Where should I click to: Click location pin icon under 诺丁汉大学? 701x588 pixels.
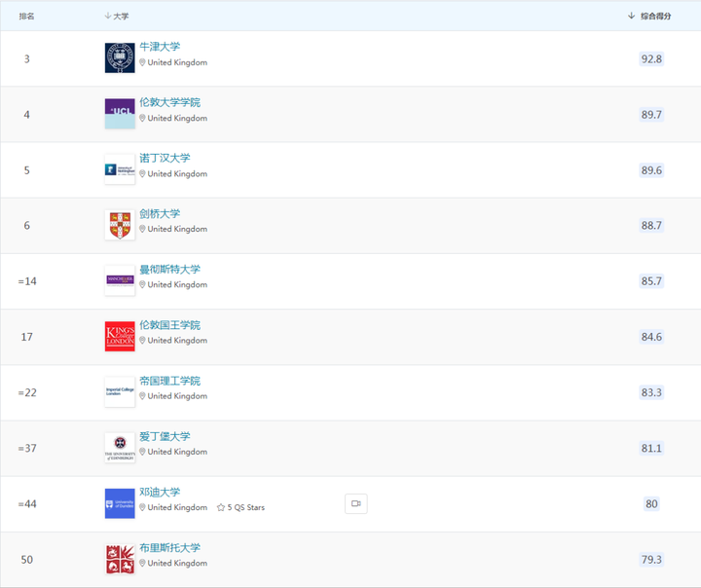coord(142,173)
